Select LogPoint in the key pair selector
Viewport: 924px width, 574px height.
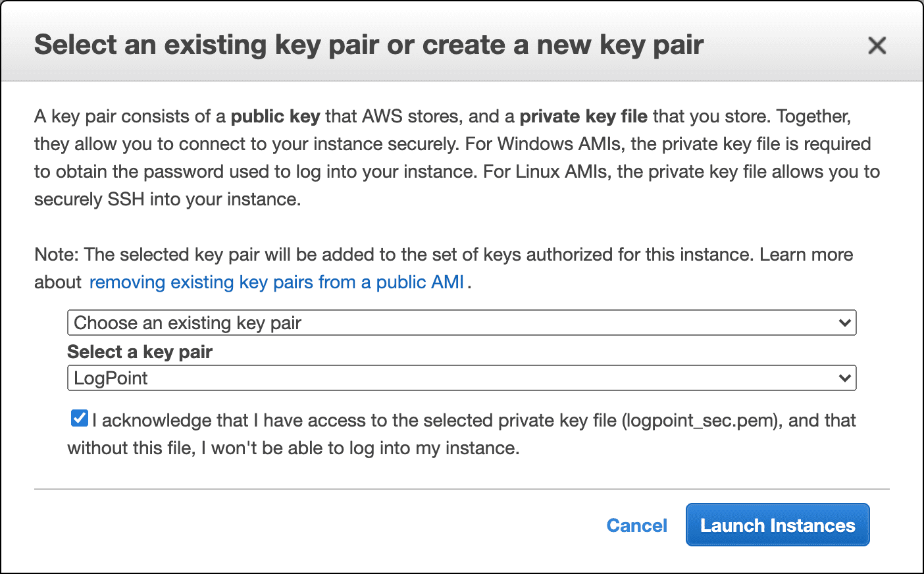(x=461, y=378)
